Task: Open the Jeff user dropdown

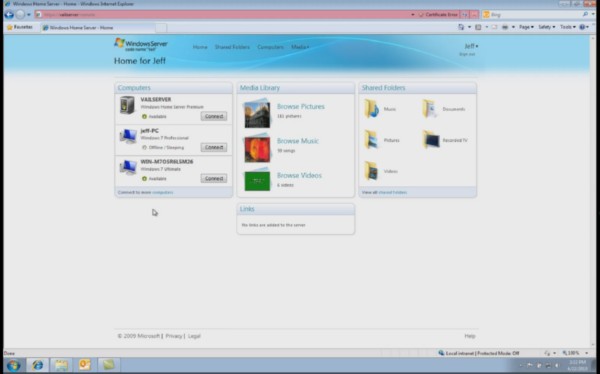Action: click(x=471, y=46)
